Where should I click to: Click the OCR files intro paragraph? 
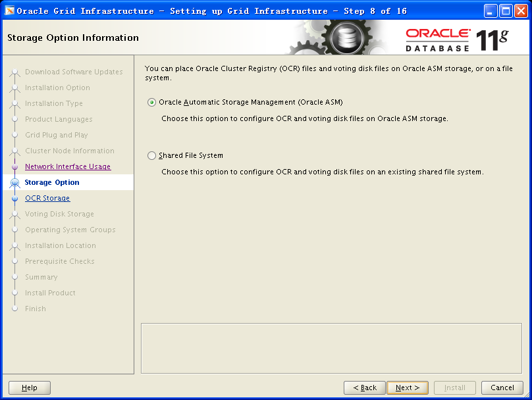[x=329, y=73]
